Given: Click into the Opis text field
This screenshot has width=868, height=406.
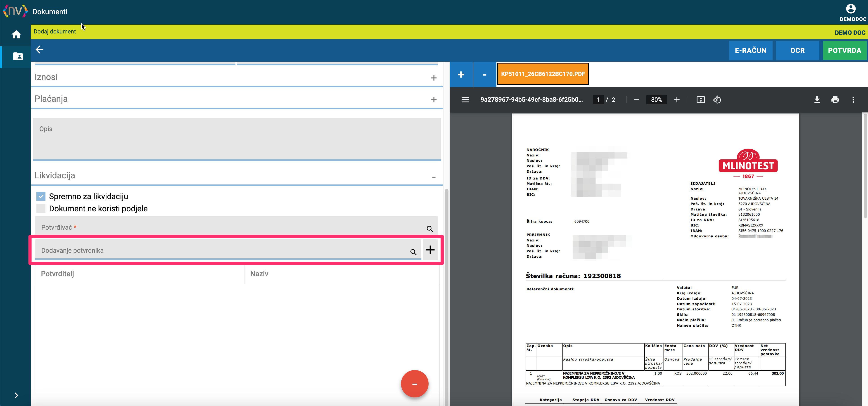Looking at the screenshot, I should click(x=237, y=139).
